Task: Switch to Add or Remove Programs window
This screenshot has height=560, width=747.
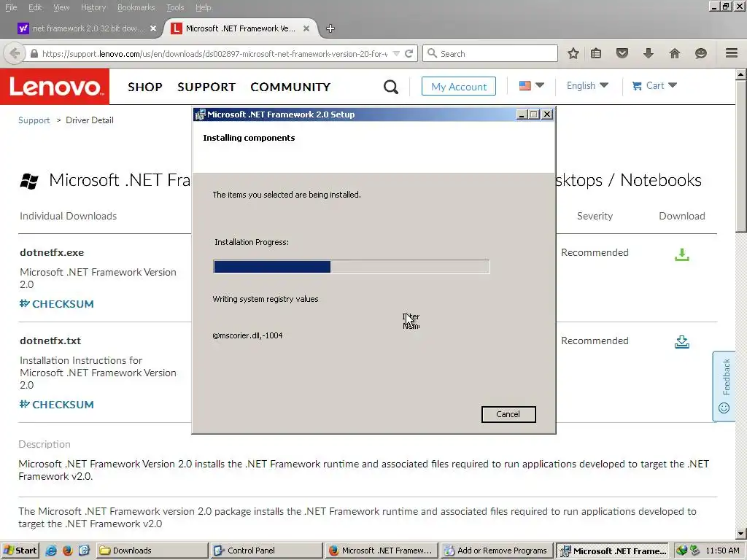Action: point(497,551)
